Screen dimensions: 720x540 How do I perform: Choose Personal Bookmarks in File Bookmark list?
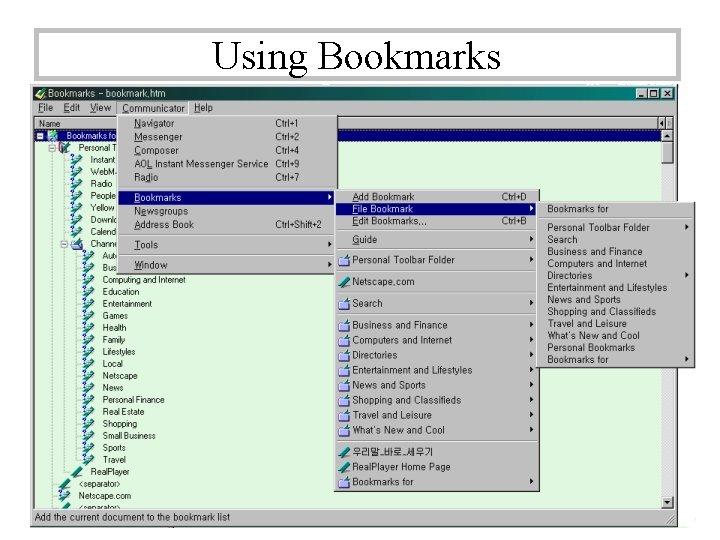click(615, 348)
